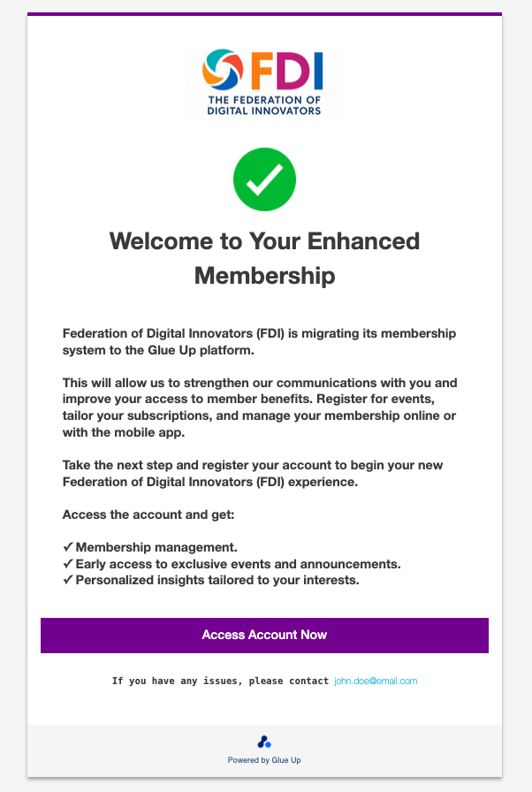Click the checkmark beside Membership management

point(68,547)
